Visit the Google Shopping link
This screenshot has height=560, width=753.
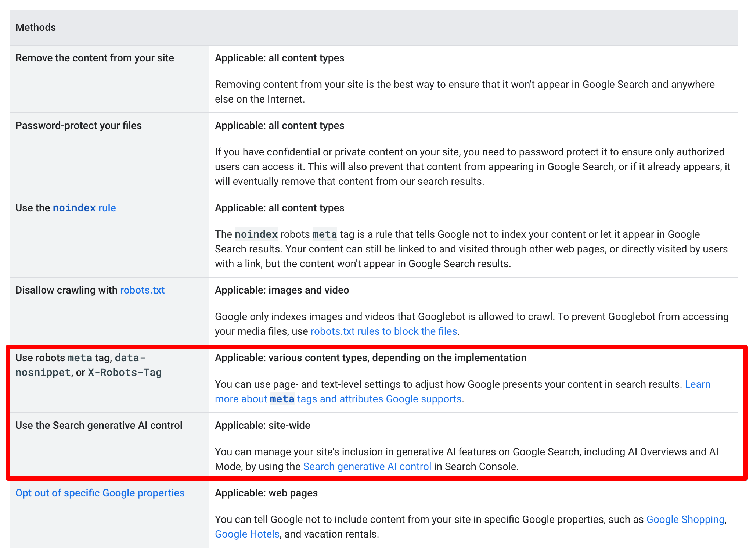(685, 520)
